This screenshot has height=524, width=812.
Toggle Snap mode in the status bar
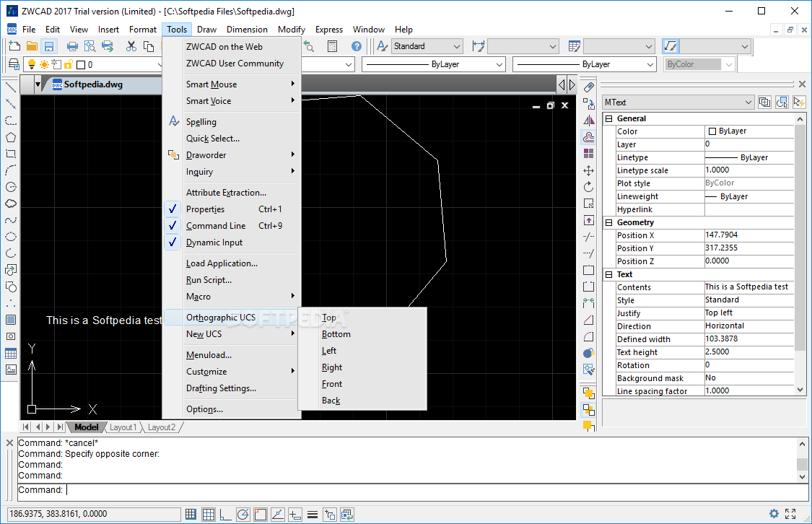pyautogui.click(x=191, y=514)
